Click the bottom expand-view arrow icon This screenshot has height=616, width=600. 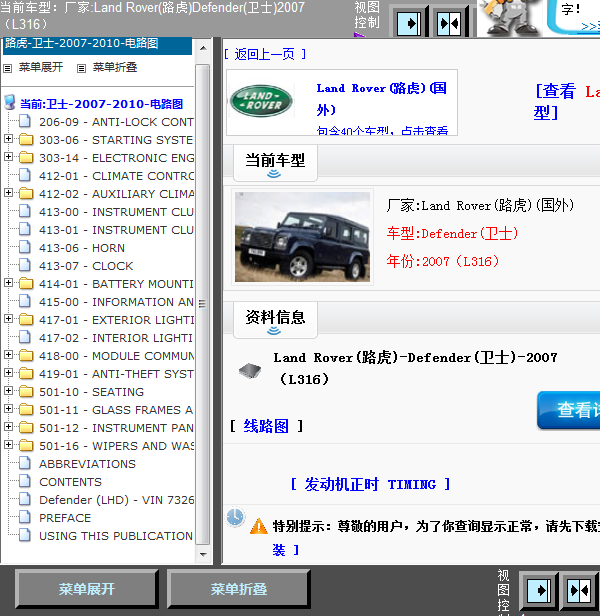tap(539, 590)
